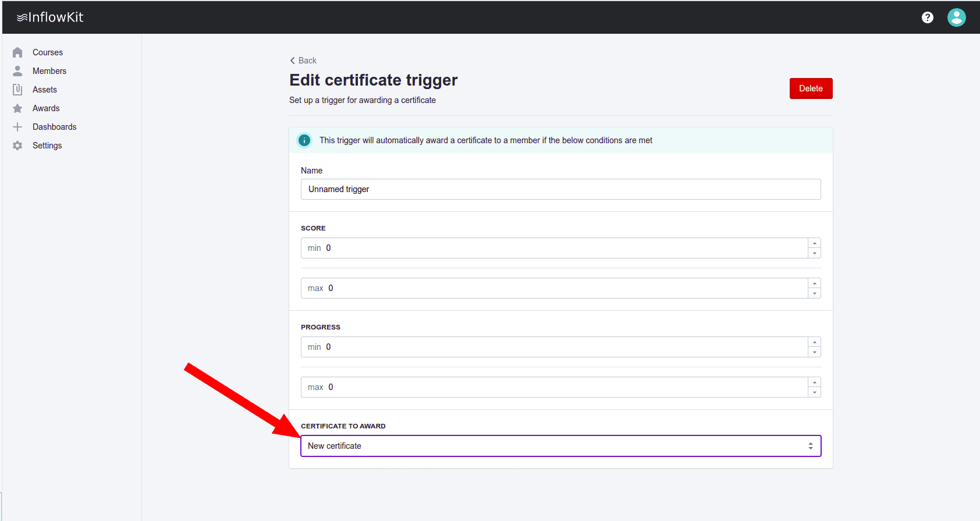
Task: Increase the Score min value
Action: 815,243
